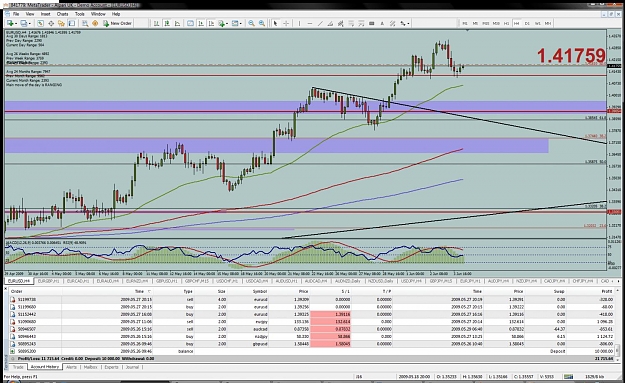Switch to the Trade terminal tab
Image resolution: width=625 pixels, height=383 pixels.
(x=18, y=367)
